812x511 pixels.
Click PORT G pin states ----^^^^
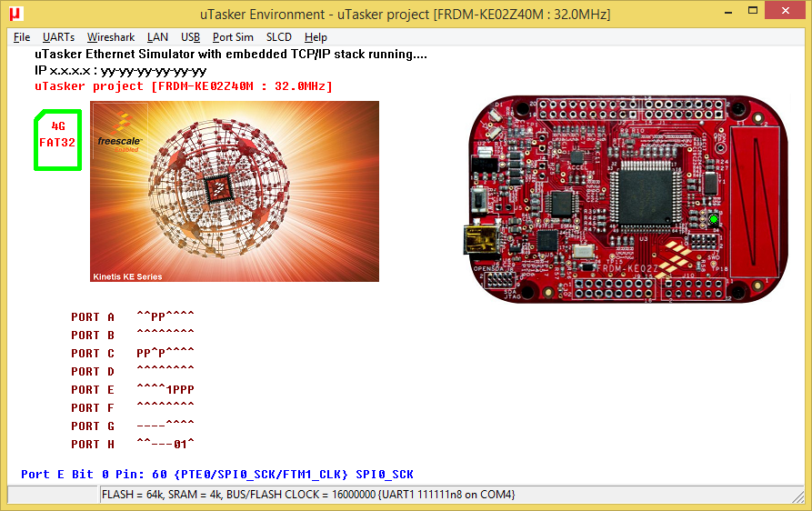(x=165, y=426)
